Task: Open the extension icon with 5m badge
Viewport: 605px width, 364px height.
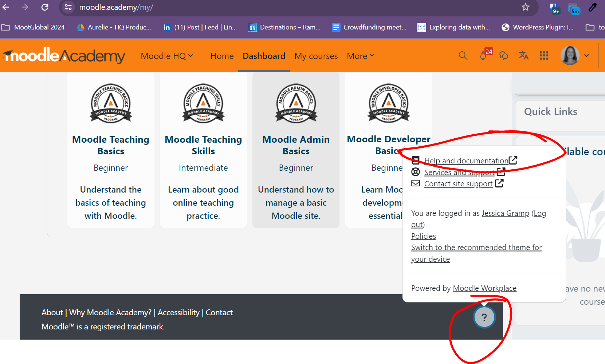Action: pyautogui.click(x=574, y=8)
